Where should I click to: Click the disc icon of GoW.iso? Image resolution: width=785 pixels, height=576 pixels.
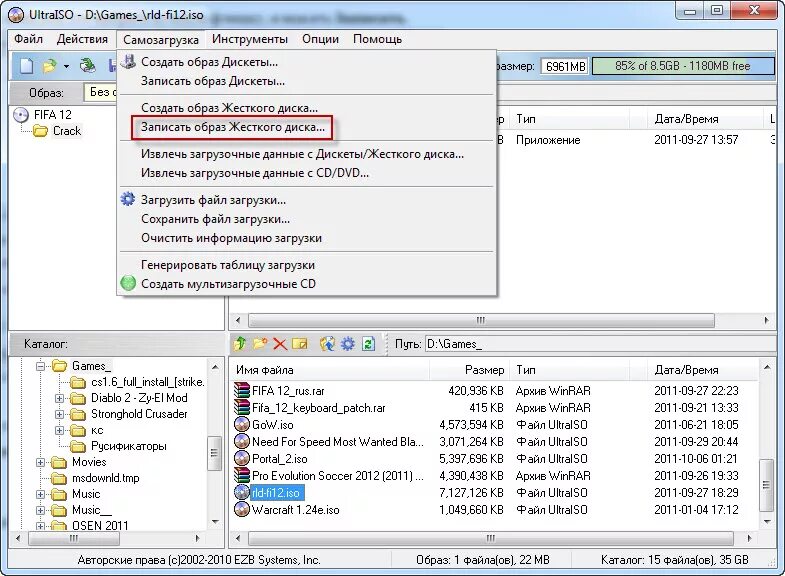[x=242, y=424]
